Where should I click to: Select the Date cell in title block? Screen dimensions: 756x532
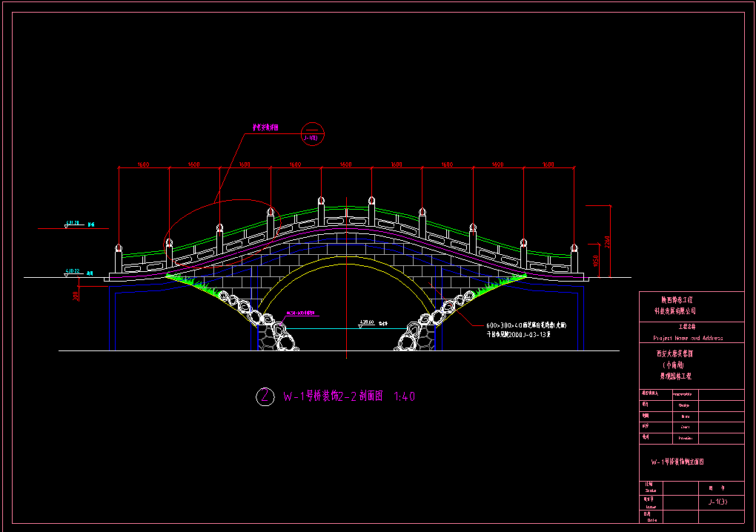pyautogui.click(x=651, y=517)
